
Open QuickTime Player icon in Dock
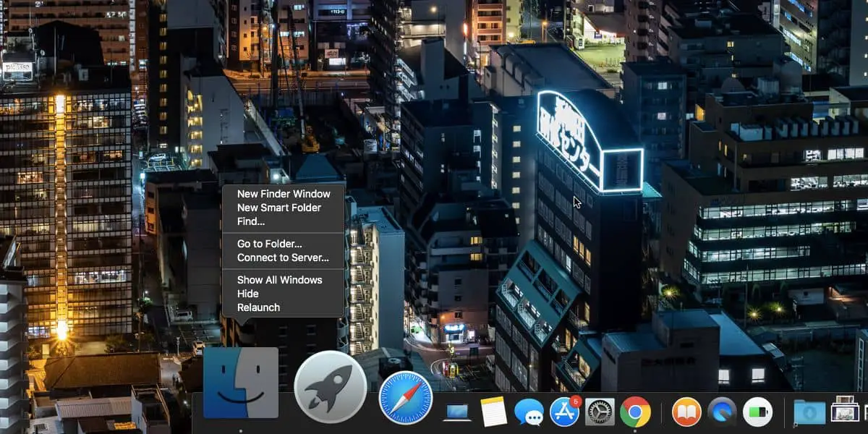click(x=722, y=412)
